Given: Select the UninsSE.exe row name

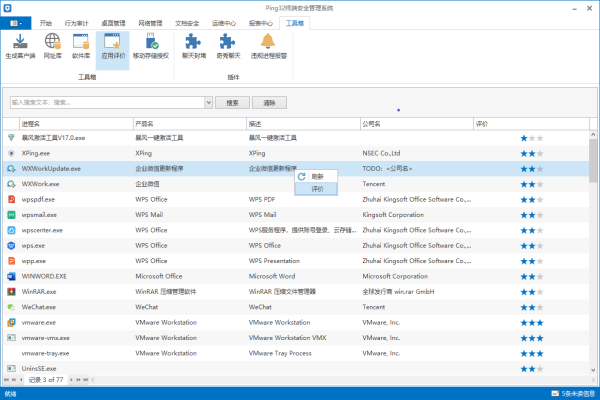Looking at the screenshot, I should [39, 369].
